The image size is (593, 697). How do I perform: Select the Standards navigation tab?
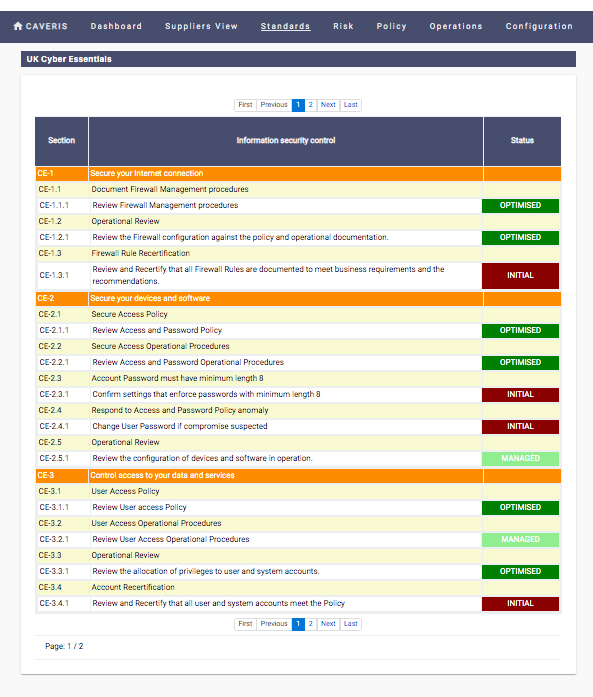point(285,26)
